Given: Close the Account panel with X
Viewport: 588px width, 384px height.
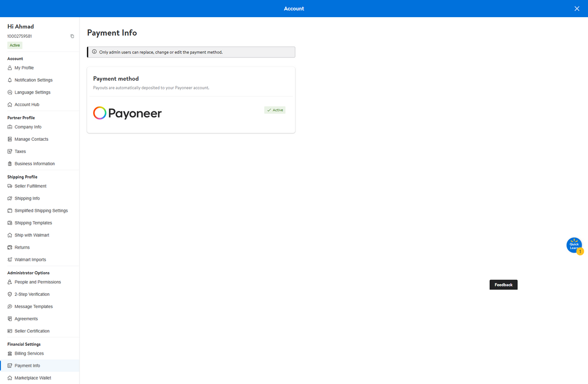Looking at the screenshot, I should point(577,8).
